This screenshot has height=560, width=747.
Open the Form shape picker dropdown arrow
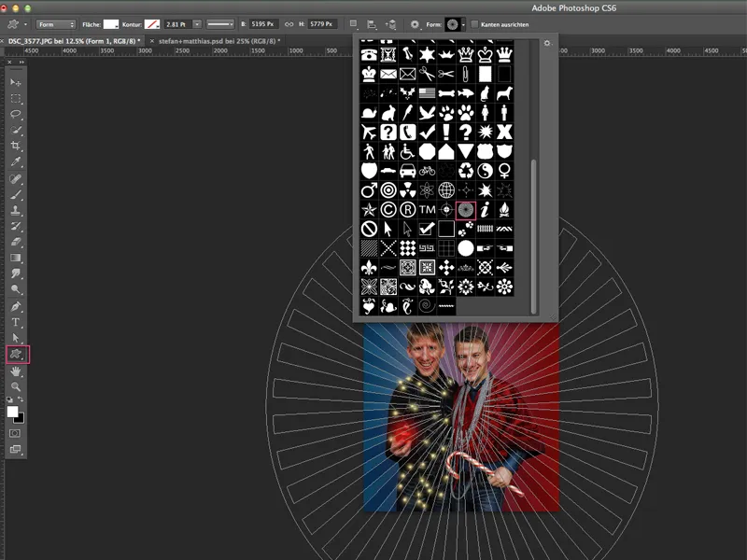pos(463,25)
